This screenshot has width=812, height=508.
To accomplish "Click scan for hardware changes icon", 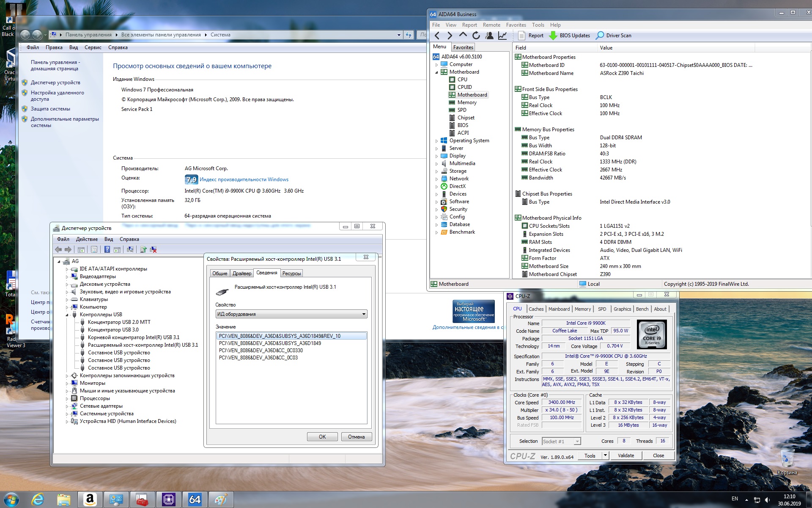I will [x=130, y=250].
